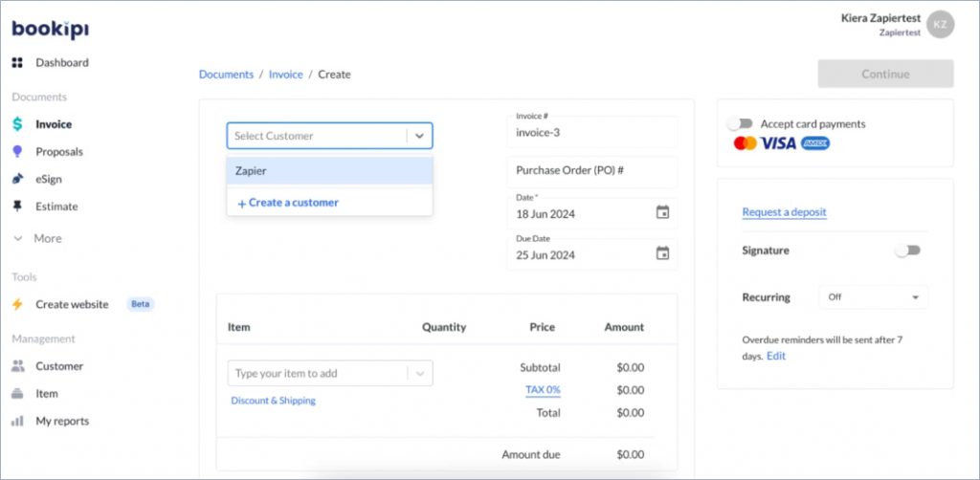Open the Recurring dropdown set to Off

click(873, 297)
